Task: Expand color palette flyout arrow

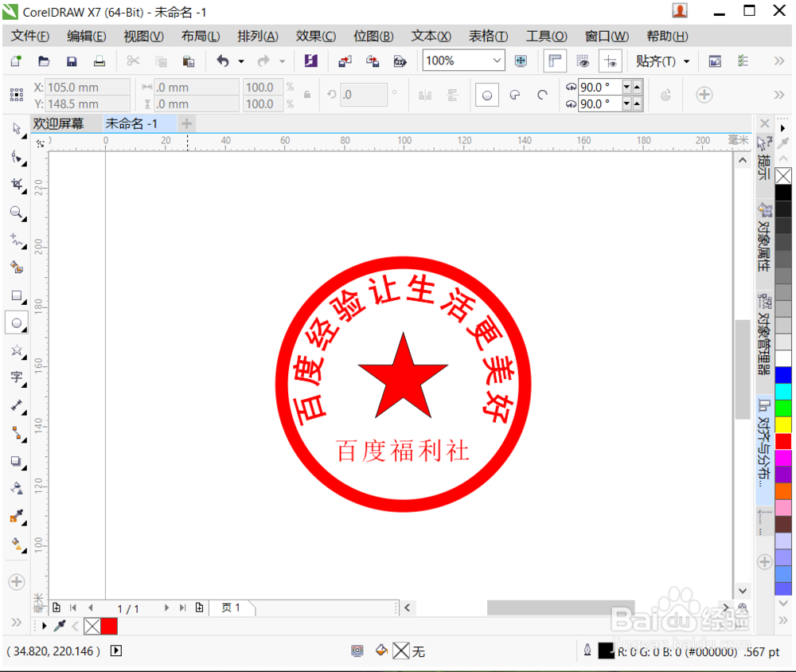Action: [x=782, y=128]
